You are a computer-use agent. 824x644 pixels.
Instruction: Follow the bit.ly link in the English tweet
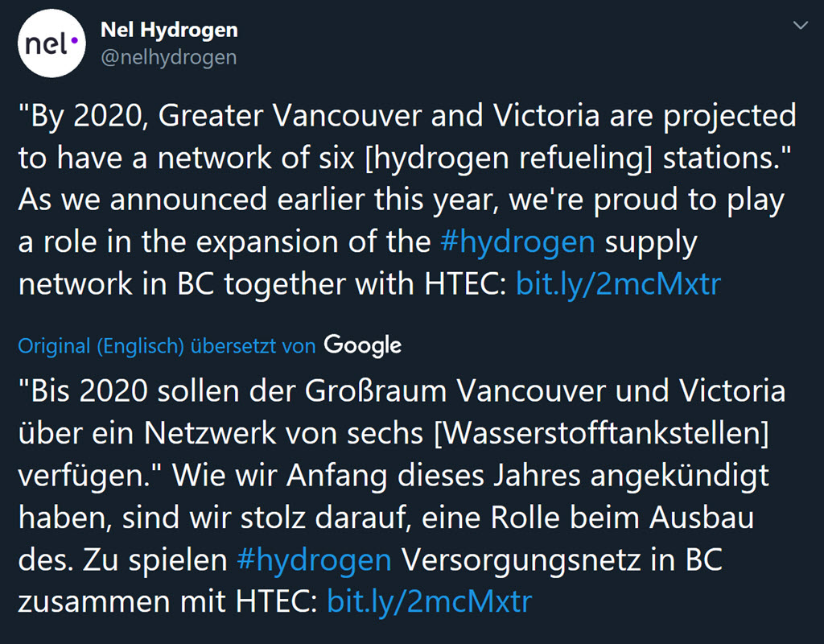tap(618, 284)
